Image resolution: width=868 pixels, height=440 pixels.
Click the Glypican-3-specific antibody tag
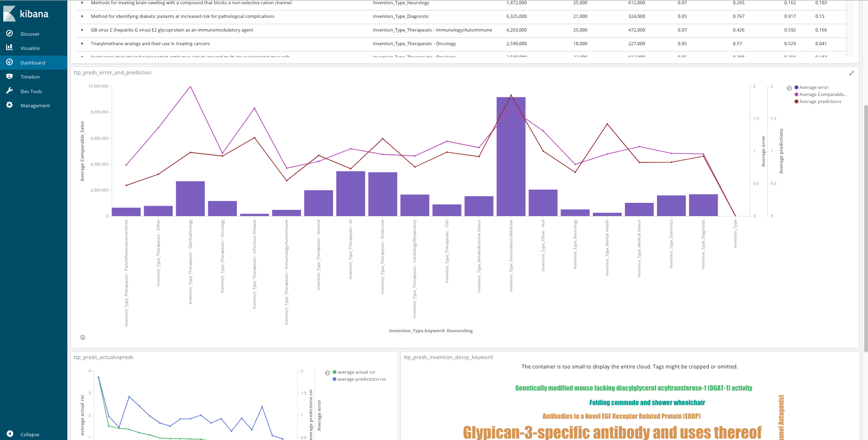pos(612,432)
